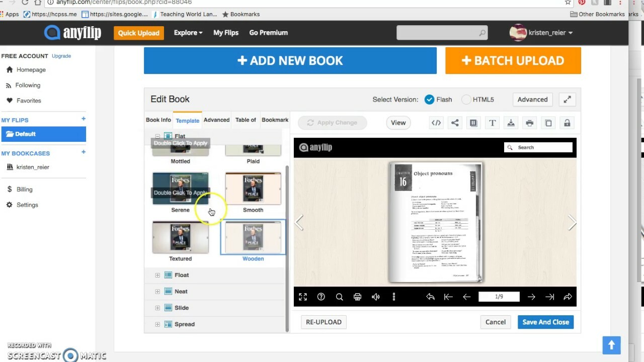Switch to the Book Info tab
Screen dimensions: 644x362
tap(158, 120)
